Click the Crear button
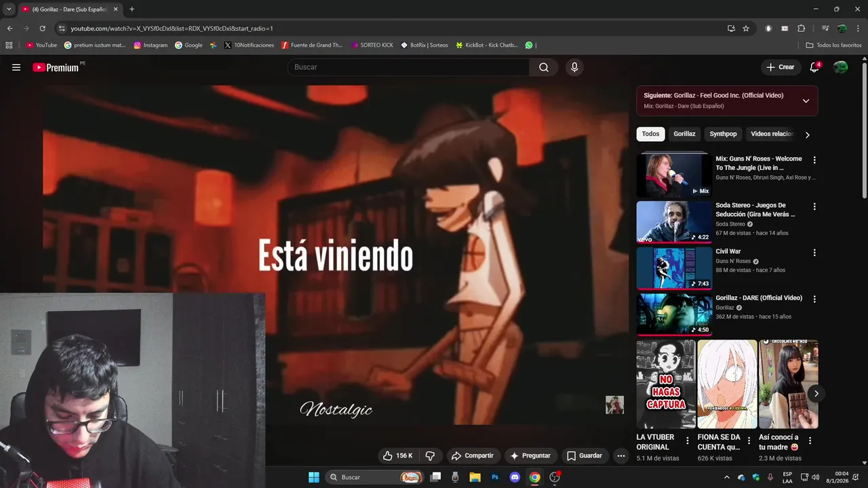 click(x=780, y=67)
